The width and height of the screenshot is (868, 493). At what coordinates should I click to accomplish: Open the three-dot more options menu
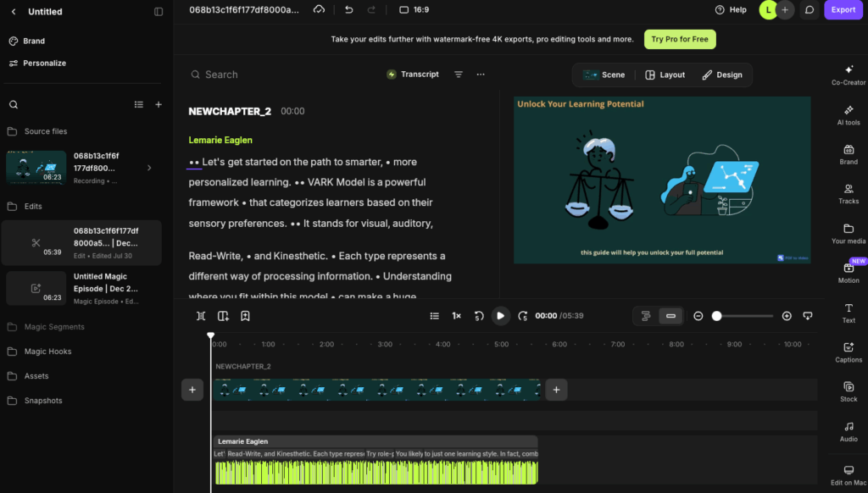481,75
